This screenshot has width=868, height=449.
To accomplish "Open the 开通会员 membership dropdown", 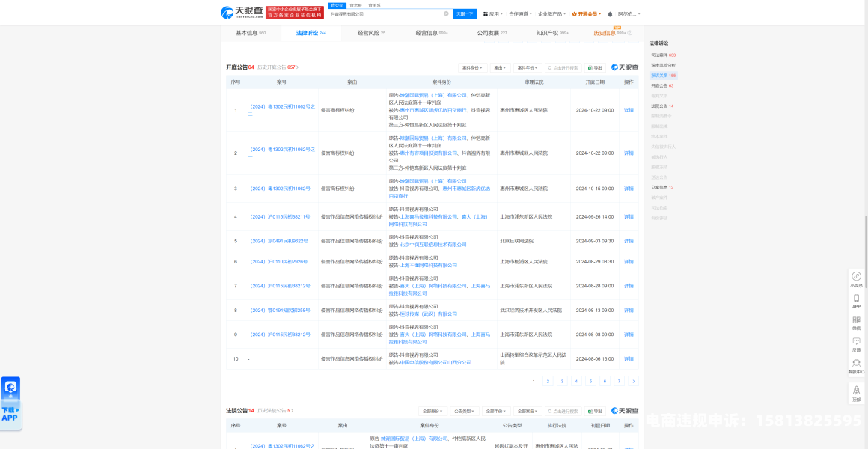I will pos(586,13).
